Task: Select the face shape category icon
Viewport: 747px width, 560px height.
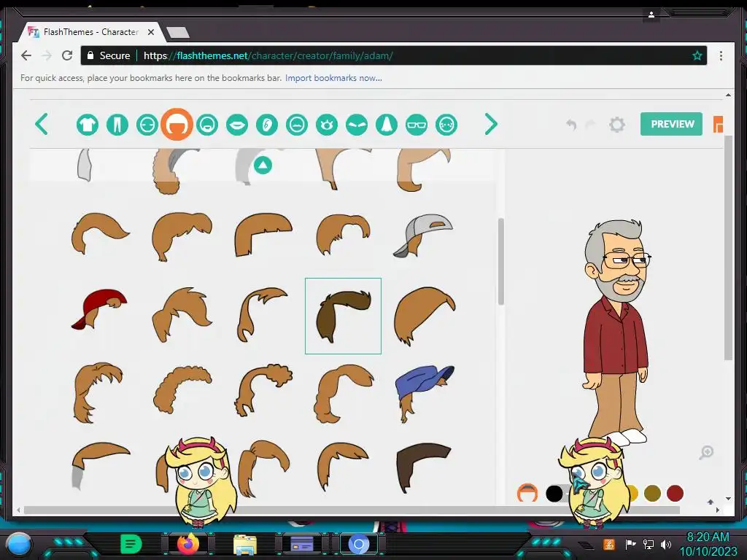Action: click(147, 125)
